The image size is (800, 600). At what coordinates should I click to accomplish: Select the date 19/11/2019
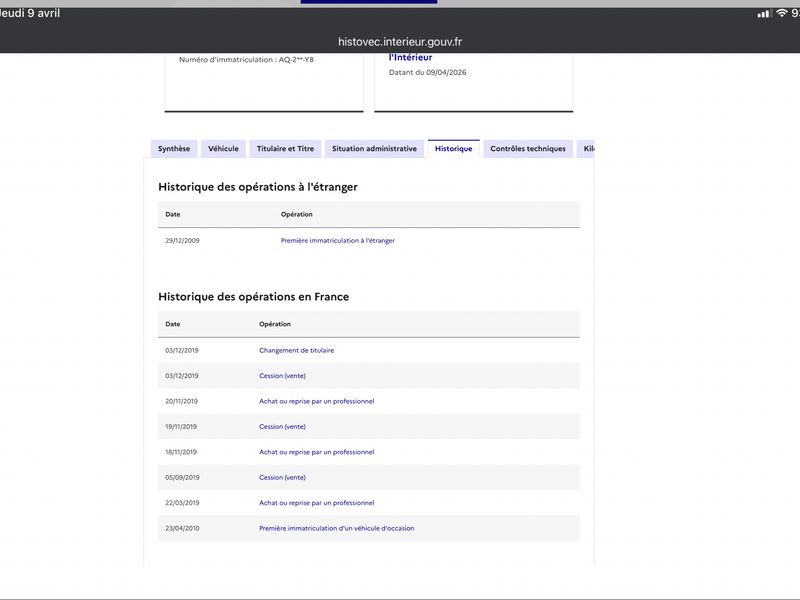pyautogui.click(x=181, y=427)
